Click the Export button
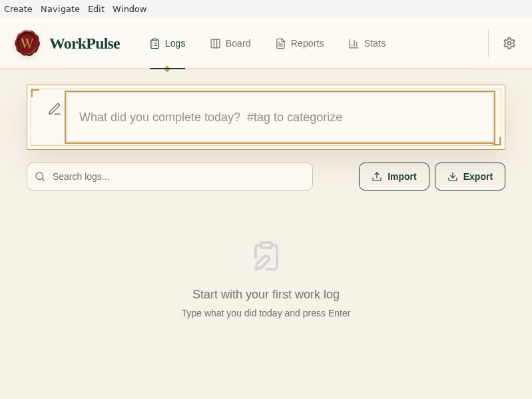532x399 pixels. click(470, 177)
